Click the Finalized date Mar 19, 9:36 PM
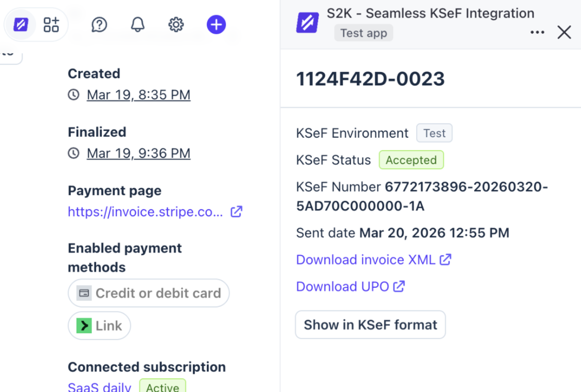The height and width of the screenshot is (392, 581). (x=138, y=154)
